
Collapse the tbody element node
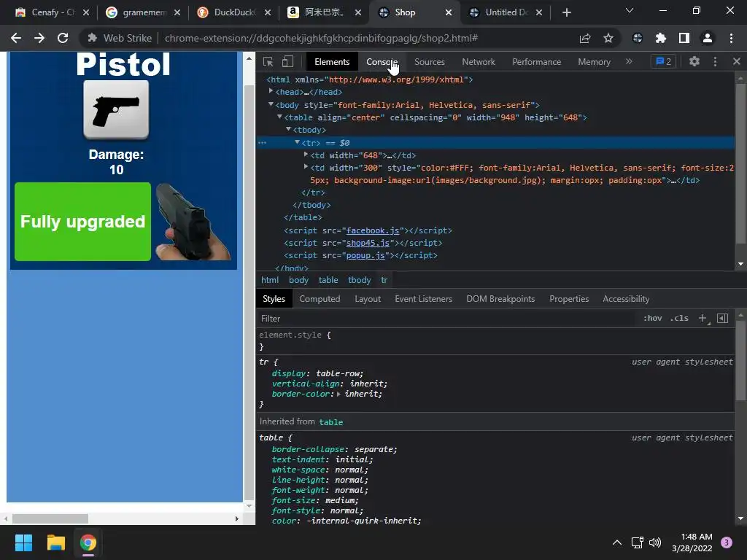point(288,129)
